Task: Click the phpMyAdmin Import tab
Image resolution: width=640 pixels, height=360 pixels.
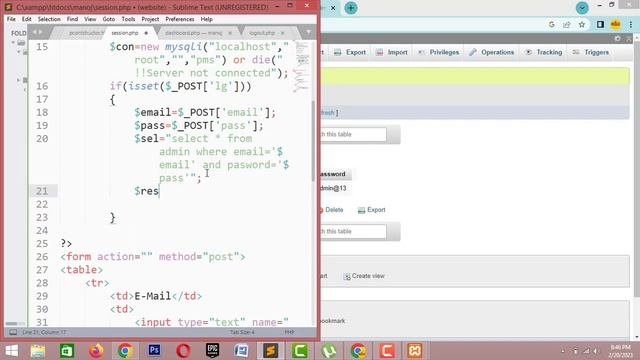Action: coord(392,52)
